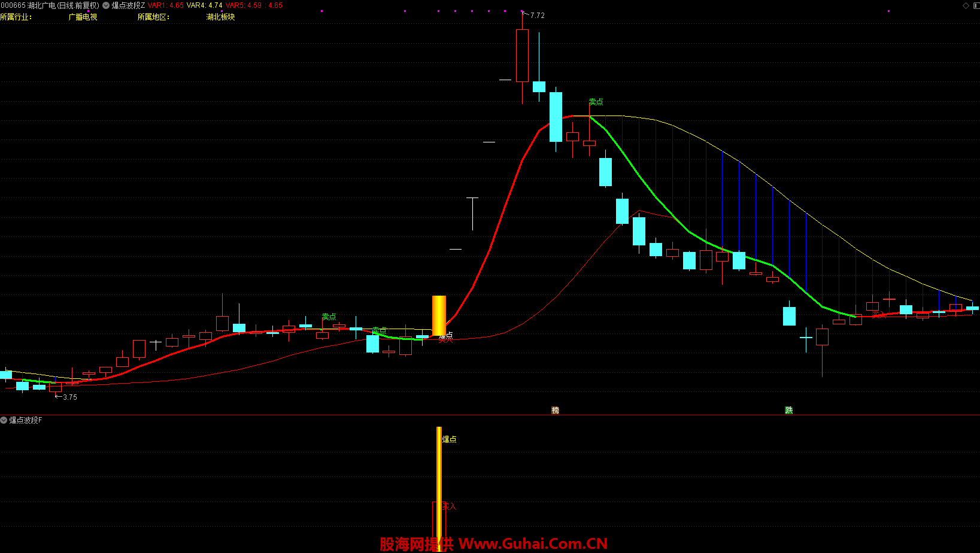The width and height of the screenshot is (980, 553).
Task: Click the VAR4: 4.74 value
Action: [205, 5]
